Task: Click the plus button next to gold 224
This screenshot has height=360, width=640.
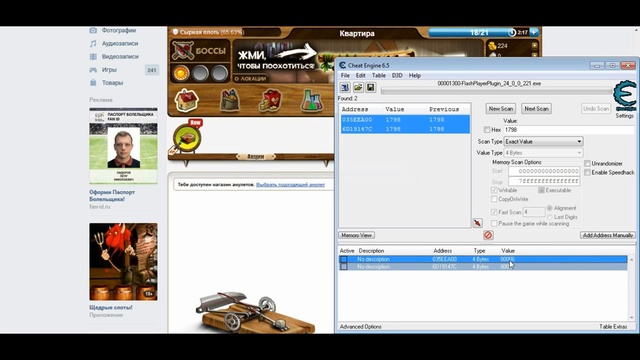Action: pyautogui.click(x=534, y=45)
